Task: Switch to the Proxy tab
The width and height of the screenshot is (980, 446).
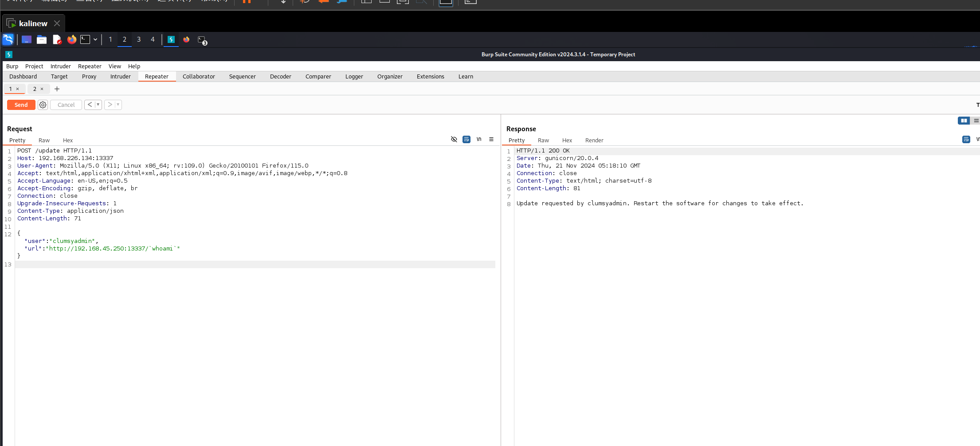Action: tap(89, 76)
